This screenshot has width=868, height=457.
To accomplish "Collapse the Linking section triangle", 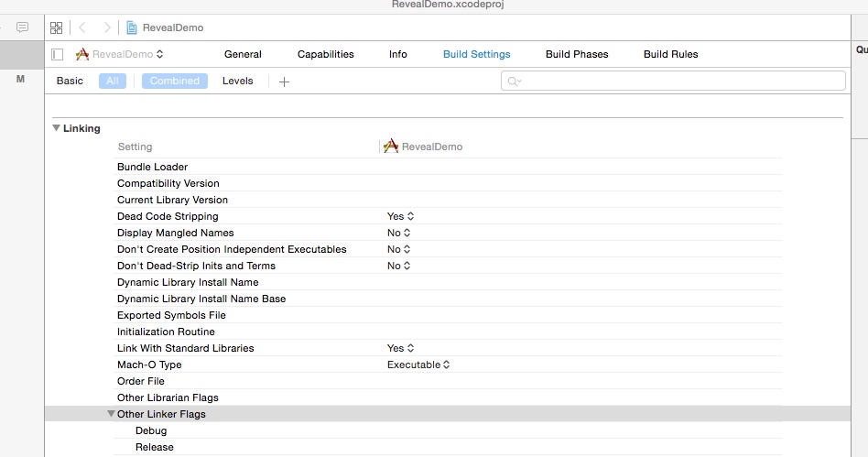I will pos(56,128).
